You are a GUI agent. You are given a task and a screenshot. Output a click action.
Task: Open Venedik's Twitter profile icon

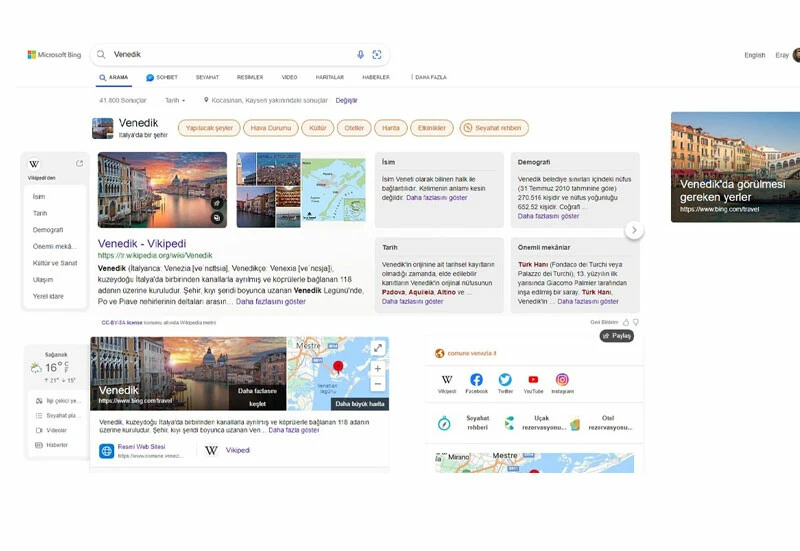(505, 381)
